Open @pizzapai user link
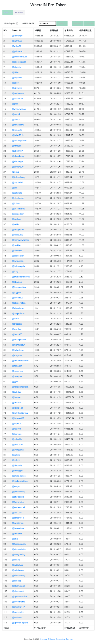Screen dimensions: 96x644 [17, 88]
